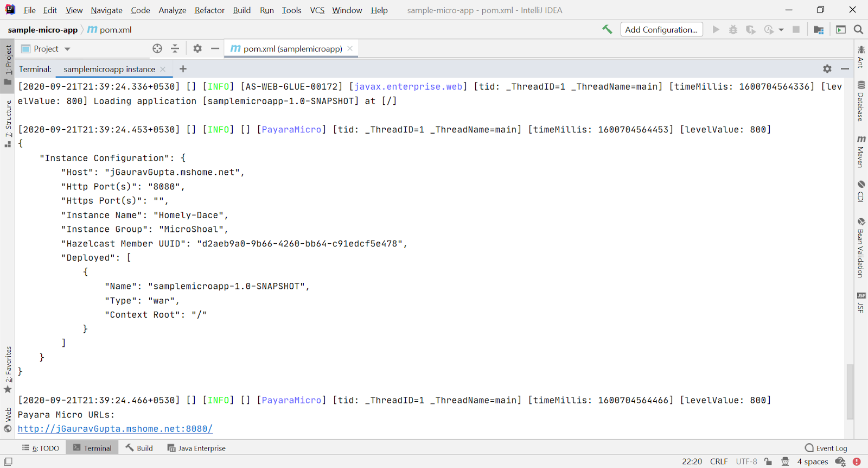Click the Run with Coverage icon
This screenshot has width=868, height=468.
[x=751, y=29]
